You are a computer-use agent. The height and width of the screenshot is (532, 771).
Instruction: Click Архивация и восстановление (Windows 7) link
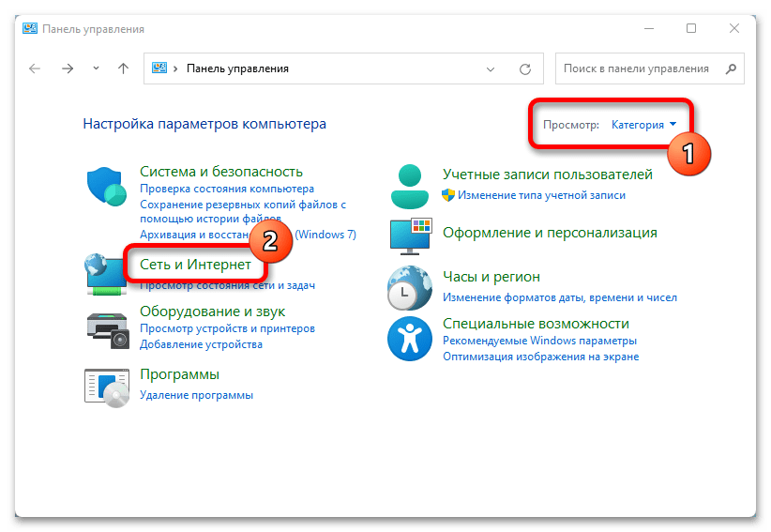pos(248,235)
